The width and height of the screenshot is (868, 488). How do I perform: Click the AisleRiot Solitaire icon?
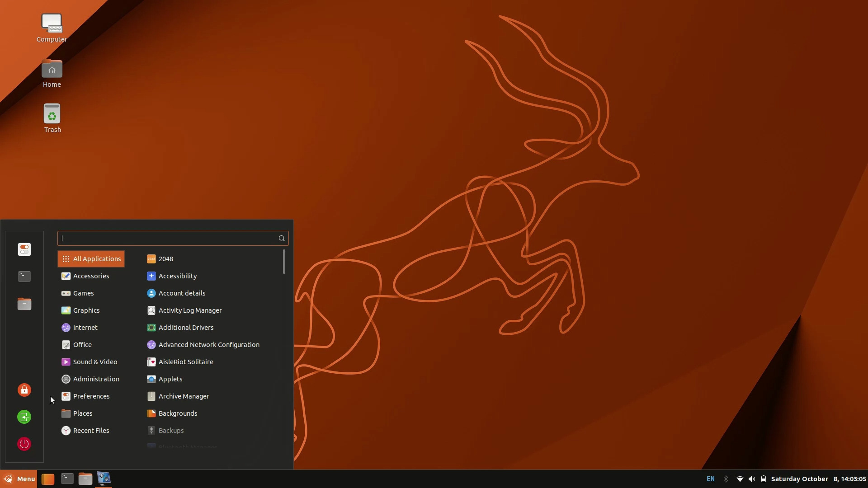[x=151, y=361]
